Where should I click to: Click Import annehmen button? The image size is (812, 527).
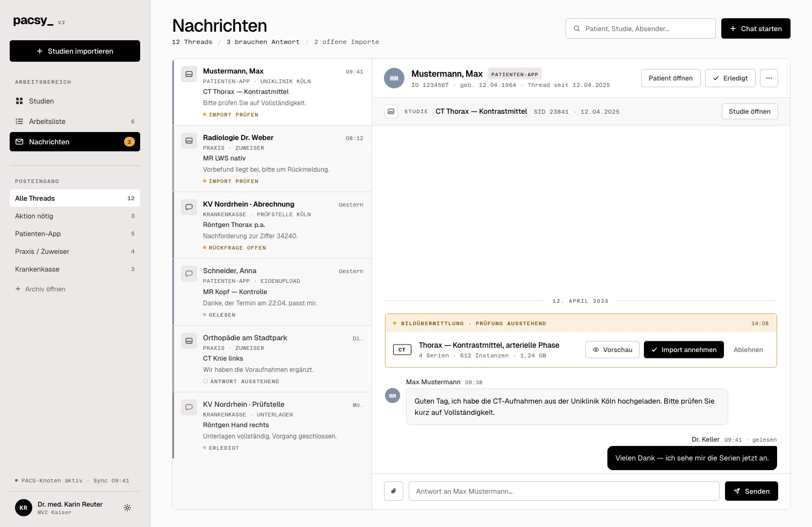coord(684,350)
